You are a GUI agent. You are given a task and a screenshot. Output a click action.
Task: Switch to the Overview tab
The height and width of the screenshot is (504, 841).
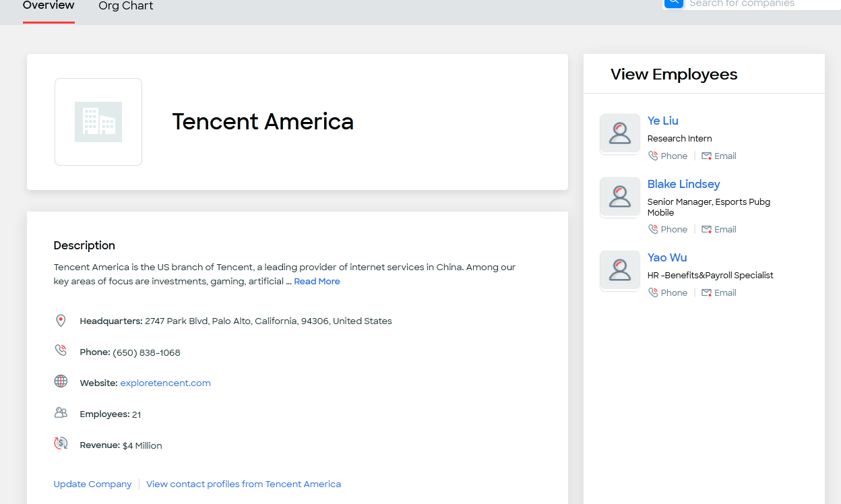pos(49,6)
